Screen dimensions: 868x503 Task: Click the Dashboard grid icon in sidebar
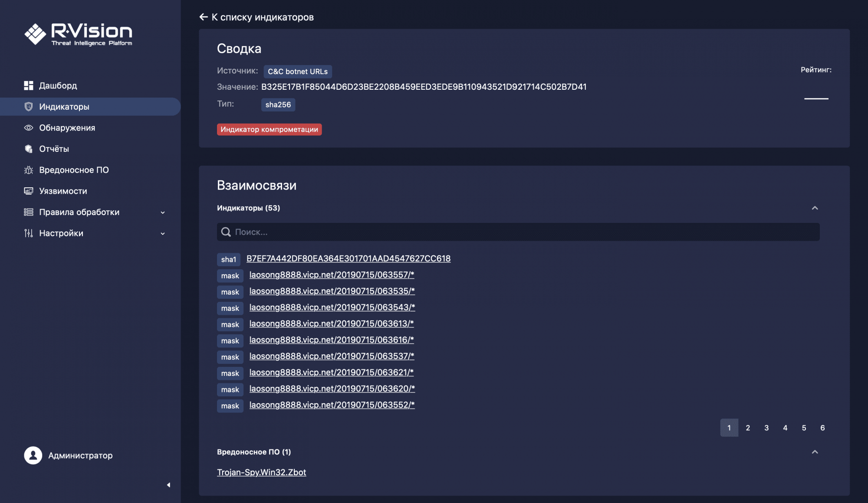[29, 85]
